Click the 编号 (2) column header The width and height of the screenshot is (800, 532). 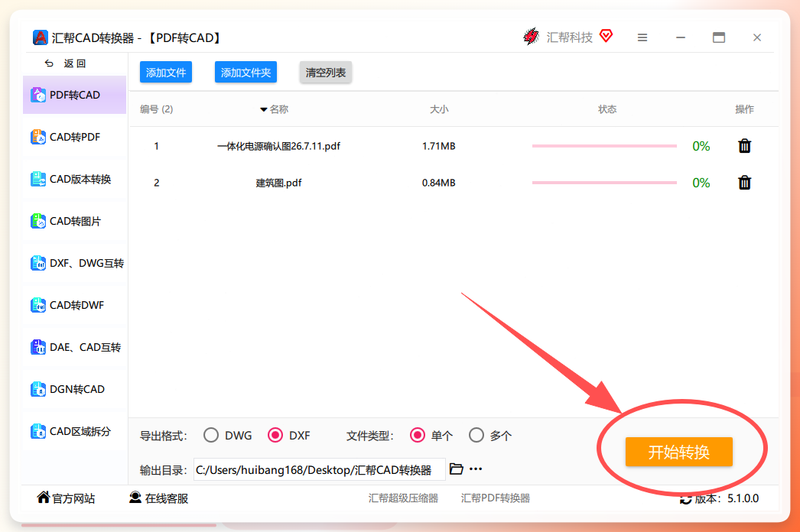click(157, 109)
